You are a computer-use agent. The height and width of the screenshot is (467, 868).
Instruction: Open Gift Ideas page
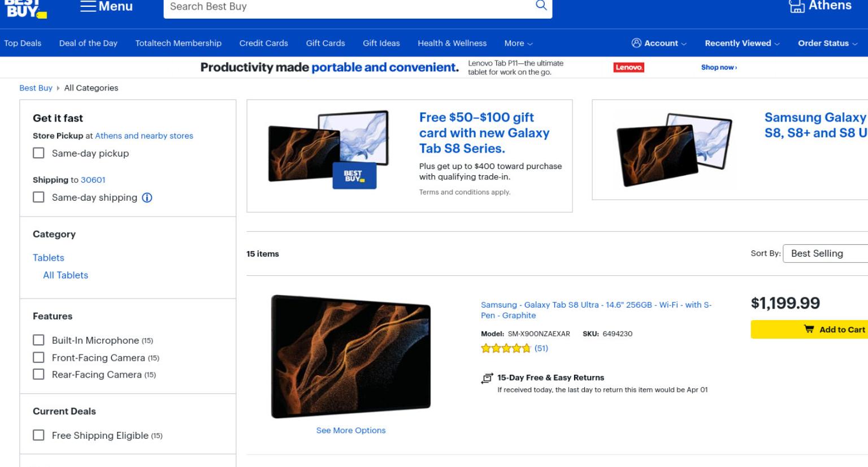pos(381,43)
